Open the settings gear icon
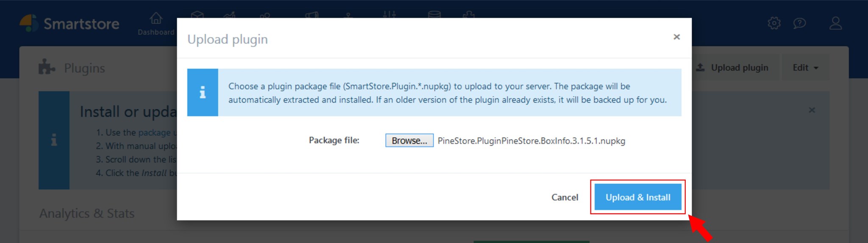Image resolution: width=868 pixels, height=243 pixels. click(x=774, y=23)
